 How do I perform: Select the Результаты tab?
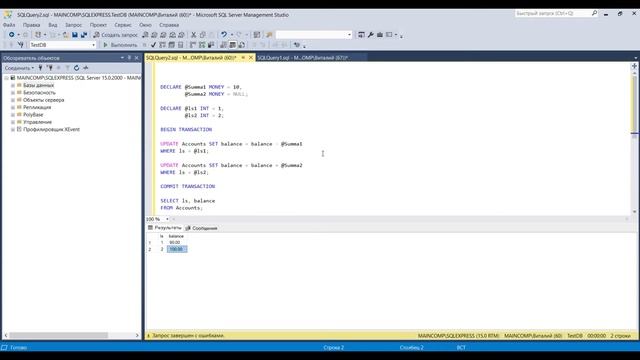(x=164, y=228)
